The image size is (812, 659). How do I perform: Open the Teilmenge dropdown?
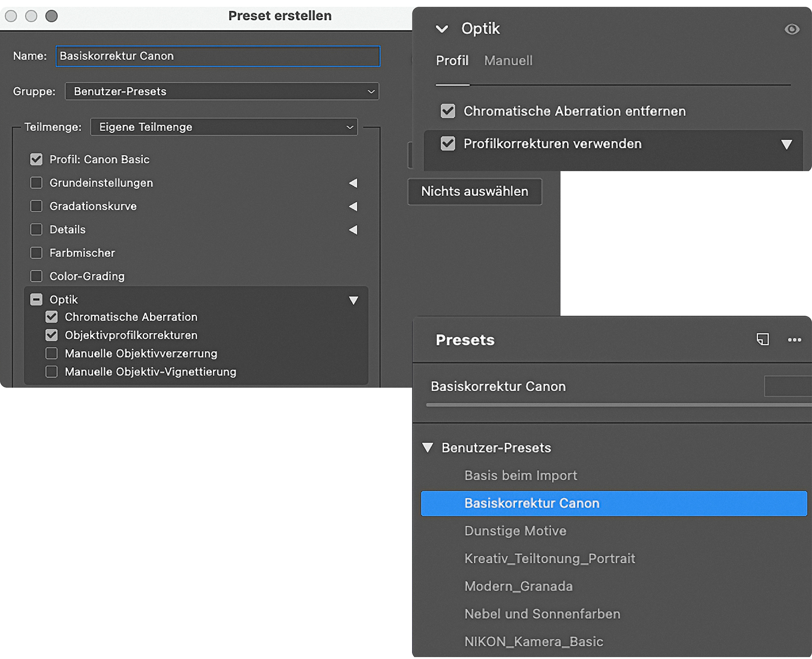pyautogui.click(x=224, y=127)
